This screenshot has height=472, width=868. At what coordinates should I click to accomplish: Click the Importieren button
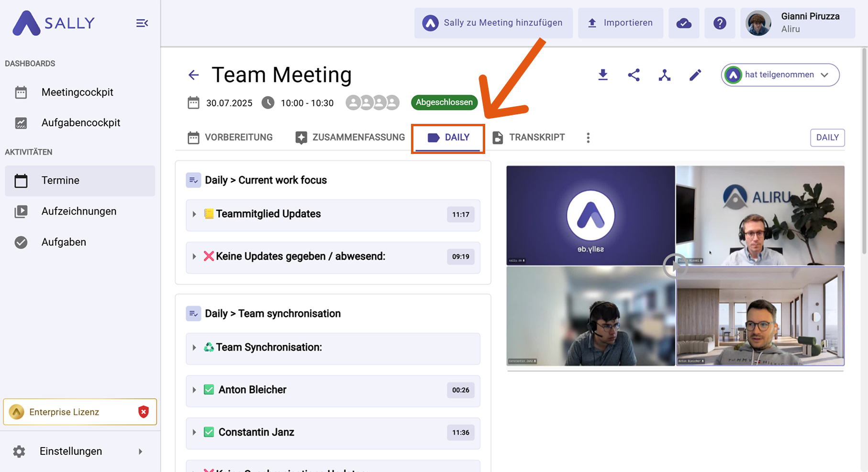(621, 23)
